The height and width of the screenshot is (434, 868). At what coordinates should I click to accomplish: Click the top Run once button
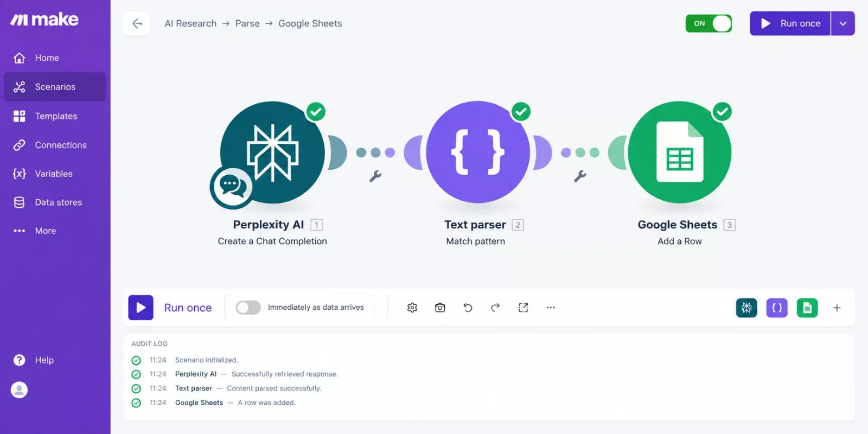point(790,23)
